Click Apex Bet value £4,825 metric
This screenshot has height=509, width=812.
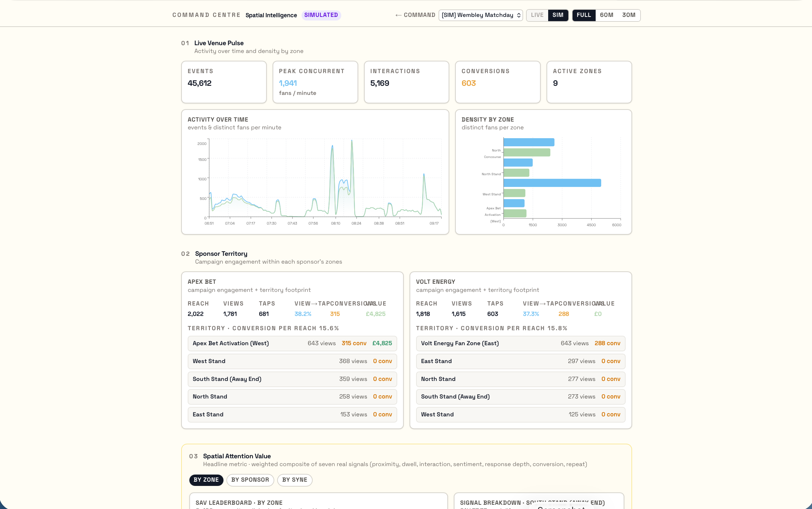375,314
